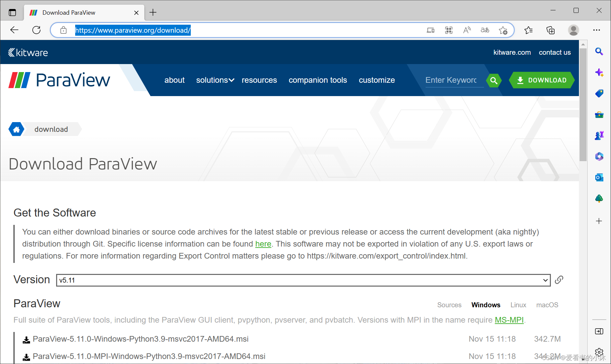Click the page vertical scrollbar thumb
611x364 pixels.
pyautogui.click(x=583, y=103)
